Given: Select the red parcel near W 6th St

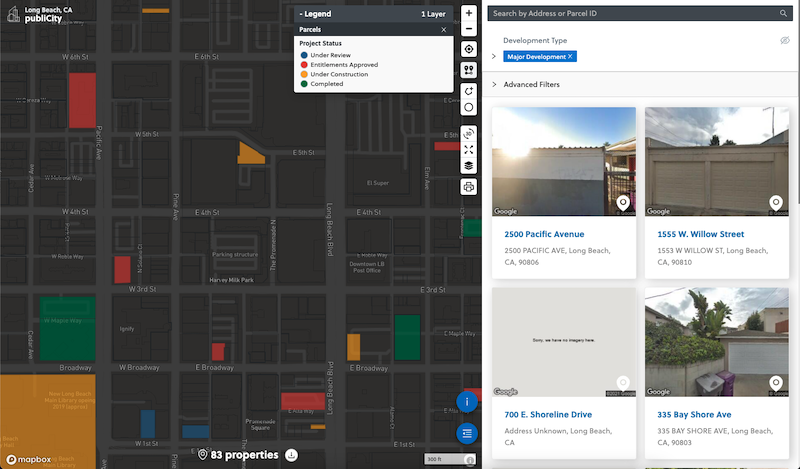Looking at the screenshot, I should pyautogui.click(x=82, y=100).
